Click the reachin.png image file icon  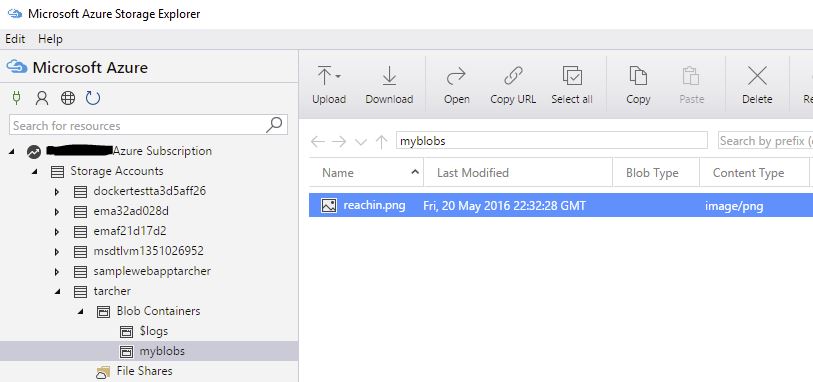[x=329, y=206]
